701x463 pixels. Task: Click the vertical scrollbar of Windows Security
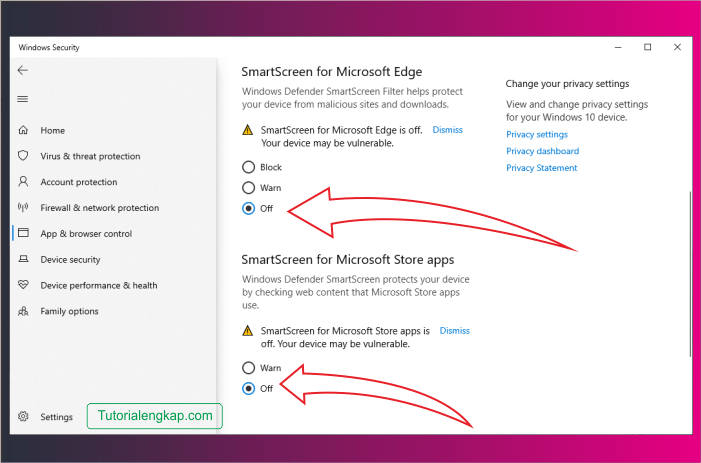click(x=690, y=273)
